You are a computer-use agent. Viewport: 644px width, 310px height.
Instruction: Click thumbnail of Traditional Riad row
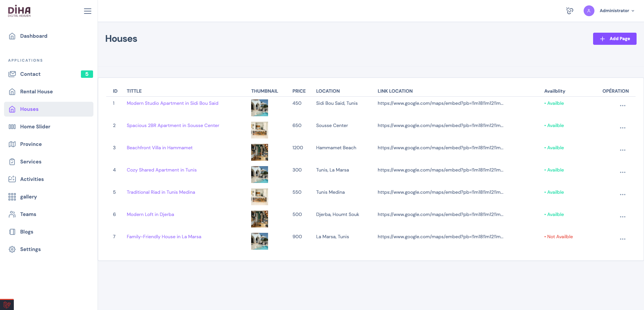[260, 197]
